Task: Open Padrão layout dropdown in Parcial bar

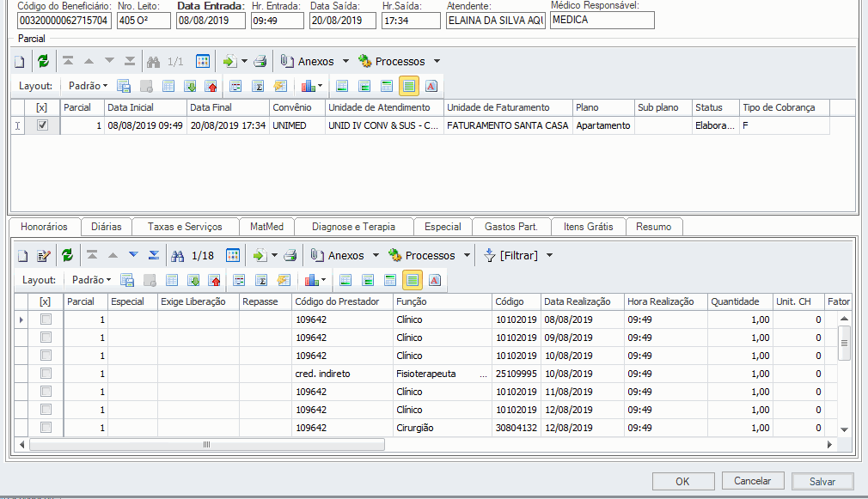Action: 88,86
